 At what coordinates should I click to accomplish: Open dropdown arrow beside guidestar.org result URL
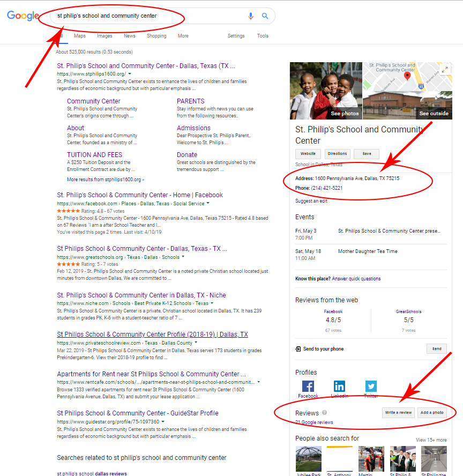(163, 421)
